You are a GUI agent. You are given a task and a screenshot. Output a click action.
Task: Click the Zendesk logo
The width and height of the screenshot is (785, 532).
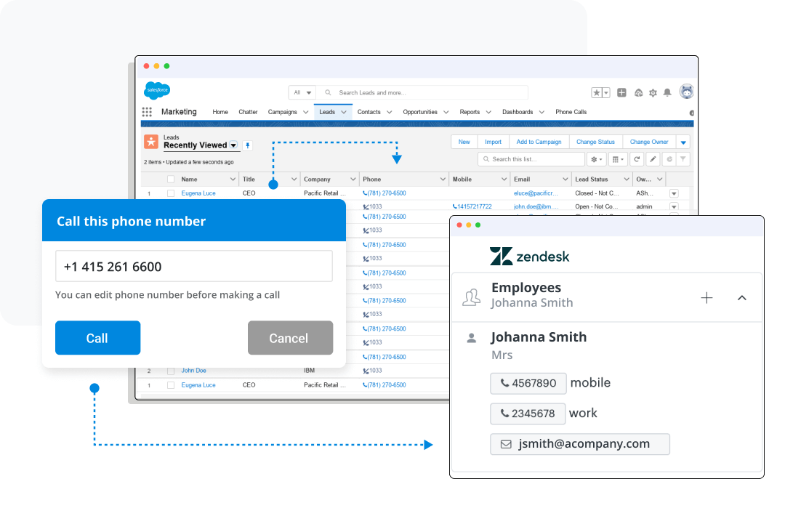(529, 257)
